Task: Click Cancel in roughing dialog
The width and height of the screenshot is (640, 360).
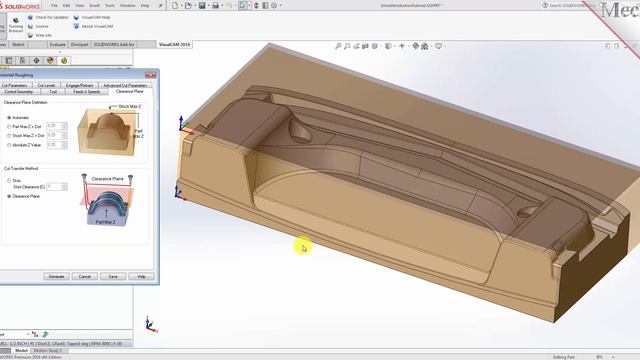Action: [84, 276]
